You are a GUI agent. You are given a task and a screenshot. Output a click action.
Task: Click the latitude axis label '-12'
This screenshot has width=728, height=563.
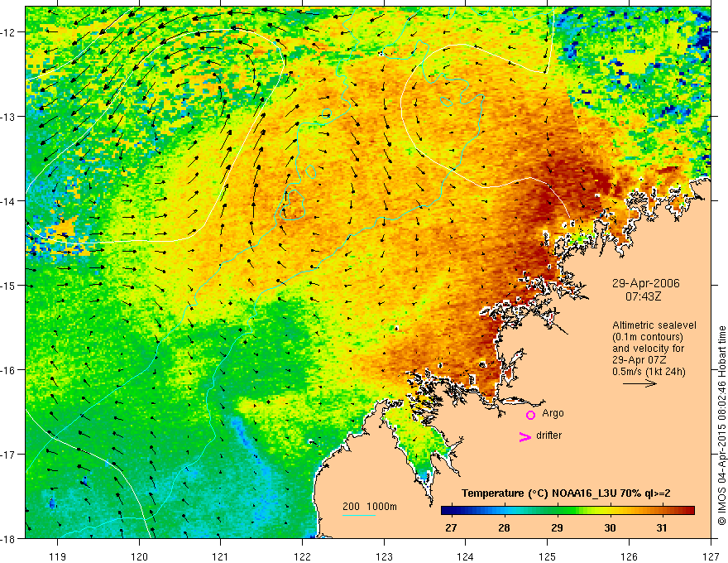[9, 32]
